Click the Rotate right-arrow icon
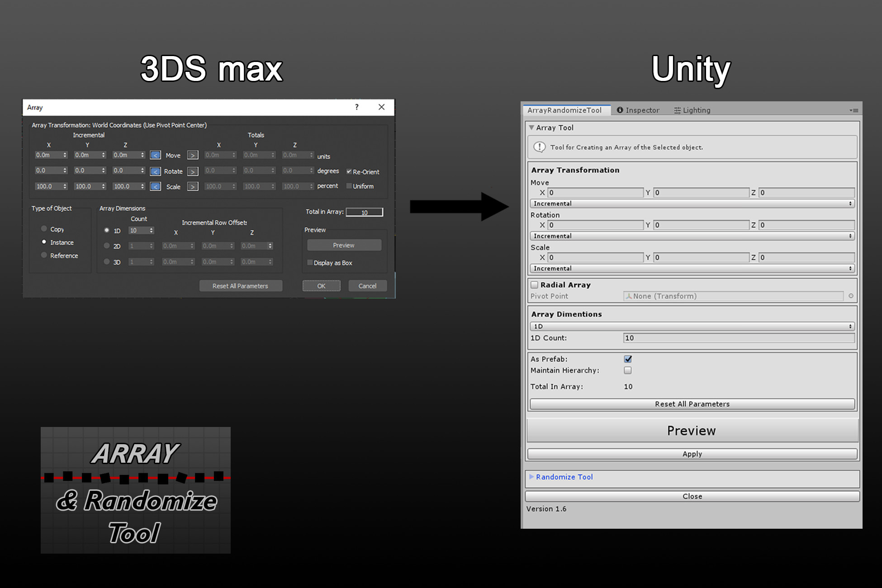The width and height of the screenshot is (882, 588). pyautogui.click(x=193, y=171)
